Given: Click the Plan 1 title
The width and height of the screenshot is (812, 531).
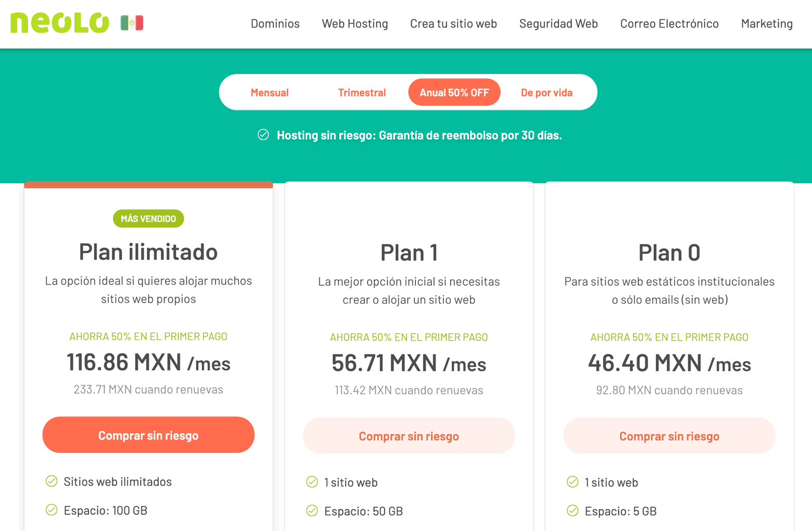Looking at the screenshot, I should tap(409, 252).
